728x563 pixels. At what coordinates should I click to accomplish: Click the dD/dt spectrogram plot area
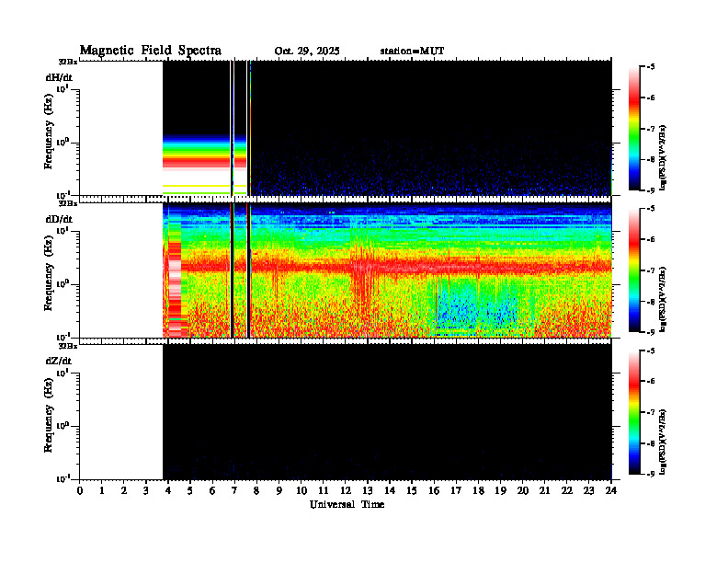click(x=346, y=270)
